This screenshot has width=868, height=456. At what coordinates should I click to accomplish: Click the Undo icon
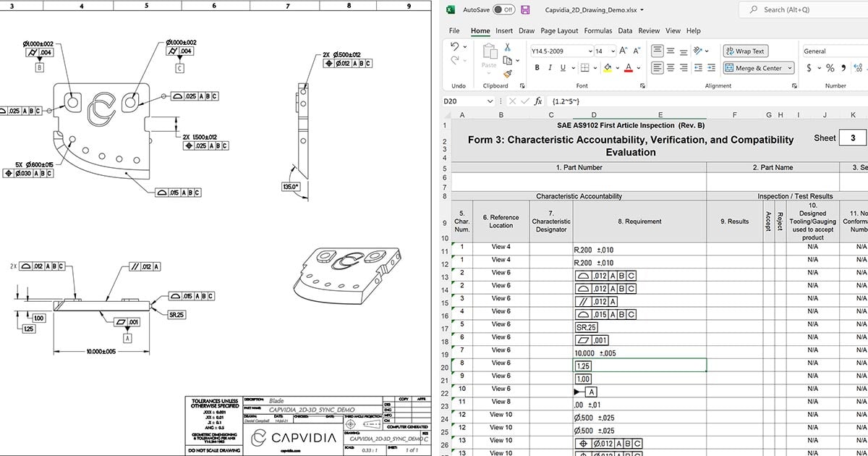click(x=455, y=45)
